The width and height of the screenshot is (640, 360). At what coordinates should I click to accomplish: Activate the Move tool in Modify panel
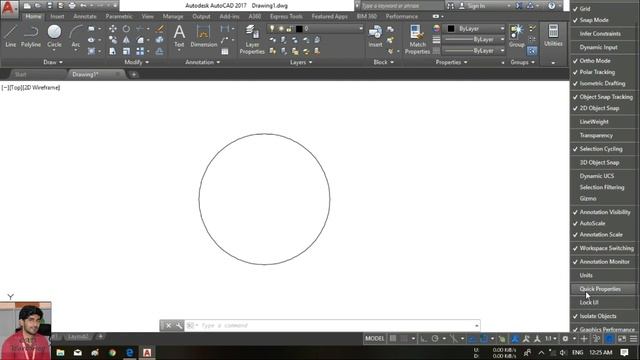point(113,29)
